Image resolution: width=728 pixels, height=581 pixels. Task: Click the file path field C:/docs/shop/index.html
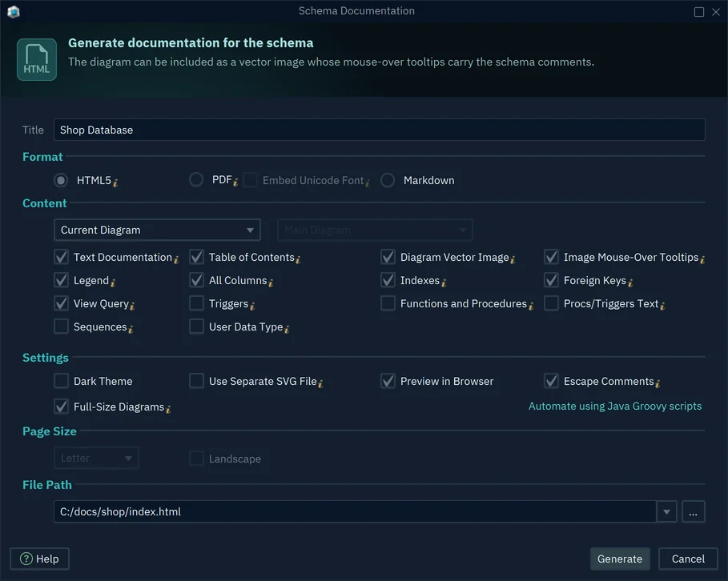[x=355, y=511]
